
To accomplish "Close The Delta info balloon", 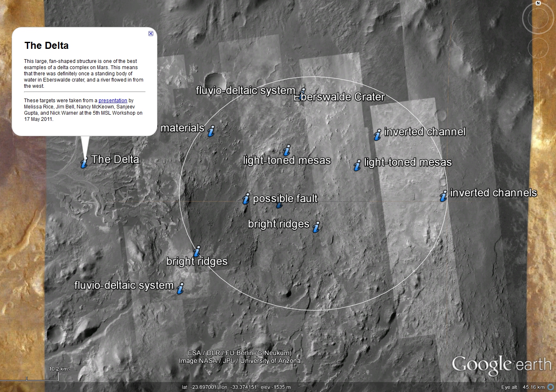I will 151,34.
